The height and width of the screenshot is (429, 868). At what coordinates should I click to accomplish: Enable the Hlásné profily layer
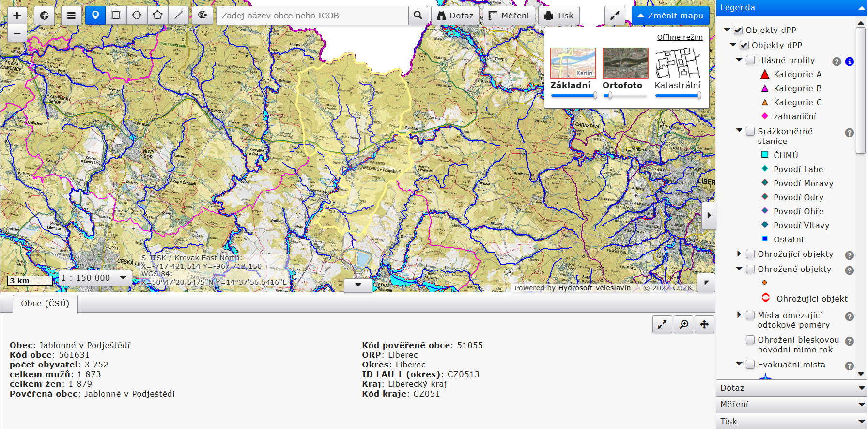(750, 60)
